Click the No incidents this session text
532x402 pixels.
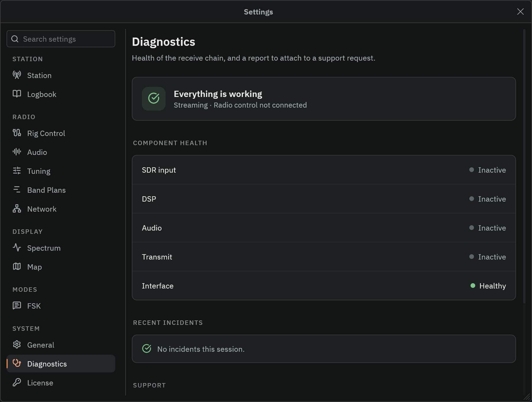point(201,349)
